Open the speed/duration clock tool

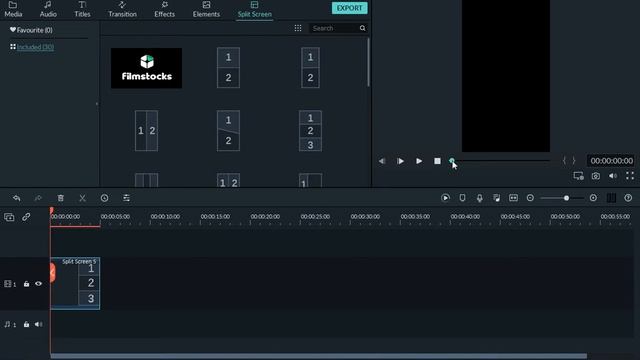click(x=104, y=198)
